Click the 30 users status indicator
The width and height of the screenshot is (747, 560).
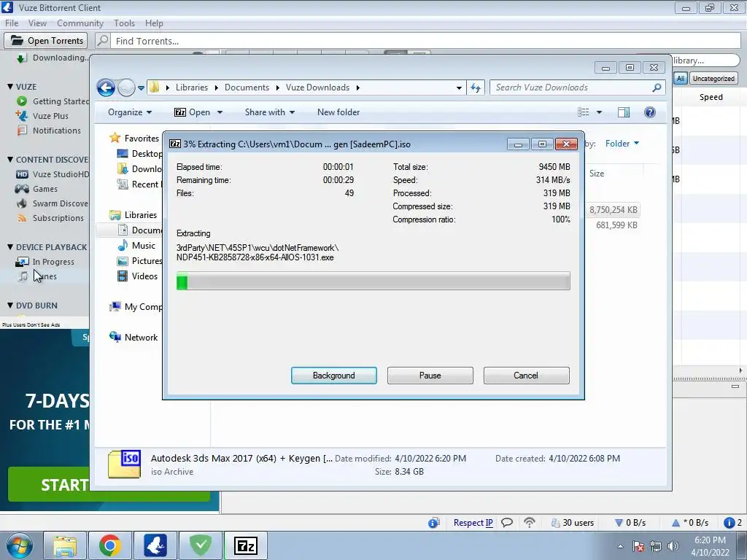click(573, 523)
